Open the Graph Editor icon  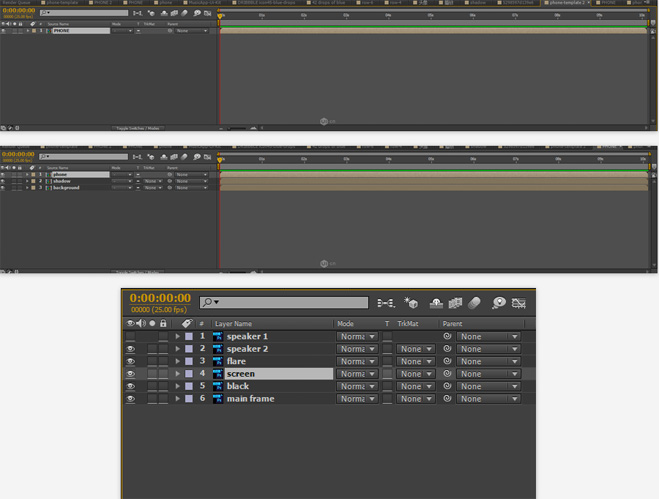[519, 302]
